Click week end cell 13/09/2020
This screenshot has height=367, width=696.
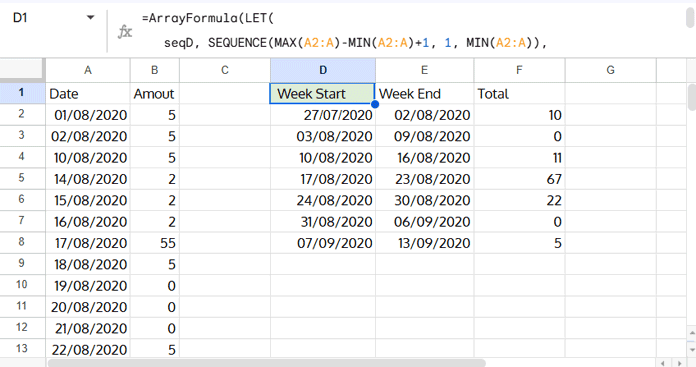(424, 243)
